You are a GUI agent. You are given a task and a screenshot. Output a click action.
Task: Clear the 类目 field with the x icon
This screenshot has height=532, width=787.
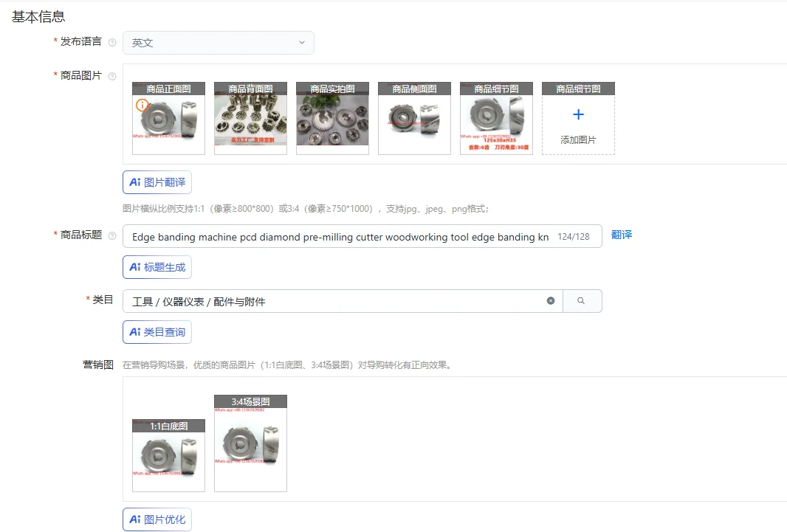tap(551, 301)
